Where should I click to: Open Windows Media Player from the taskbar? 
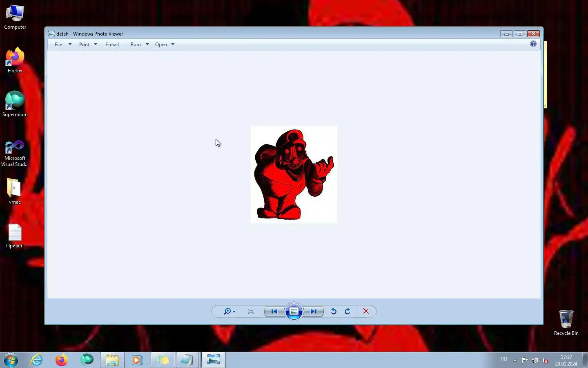(137, 360)
